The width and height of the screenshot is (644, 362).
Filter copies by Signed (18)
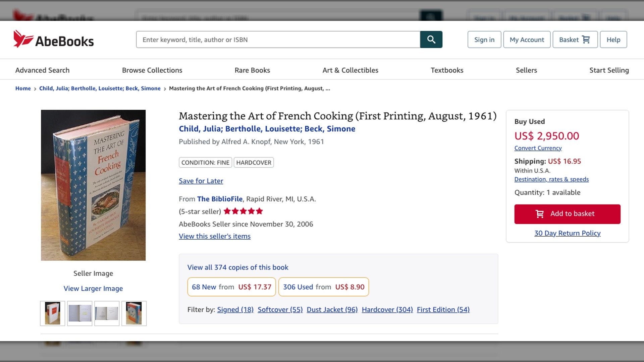(235, 309)
